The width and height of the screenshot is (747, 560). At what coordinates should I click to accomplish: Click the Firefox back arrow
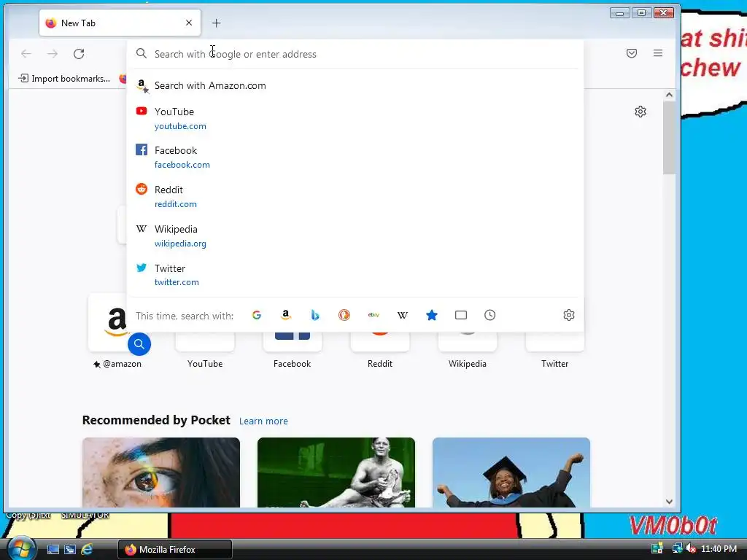coord(26,54)
